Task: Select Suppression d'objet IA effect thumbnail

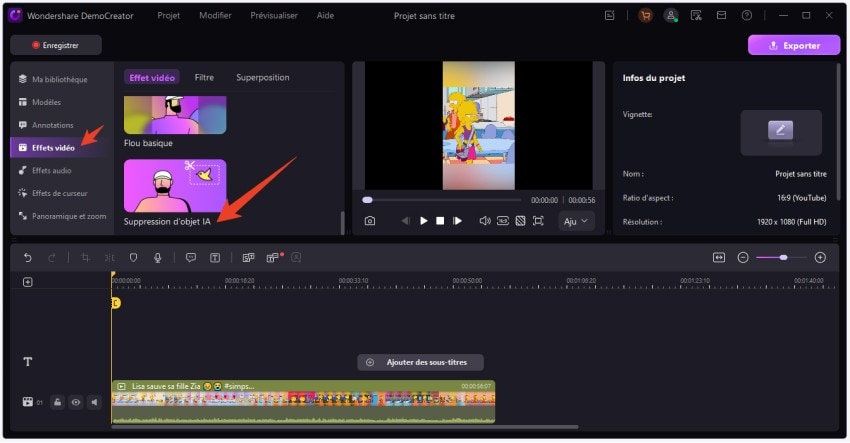Action: [175, 185]
